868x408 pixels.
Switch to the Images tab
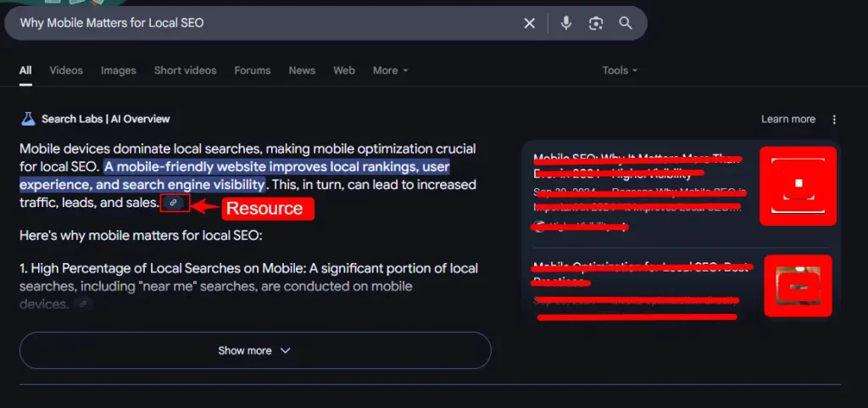[119, 70]
